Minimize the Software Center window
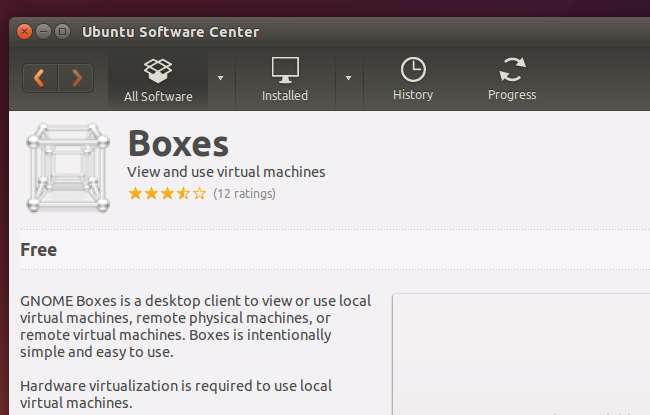 click(45, 32)
